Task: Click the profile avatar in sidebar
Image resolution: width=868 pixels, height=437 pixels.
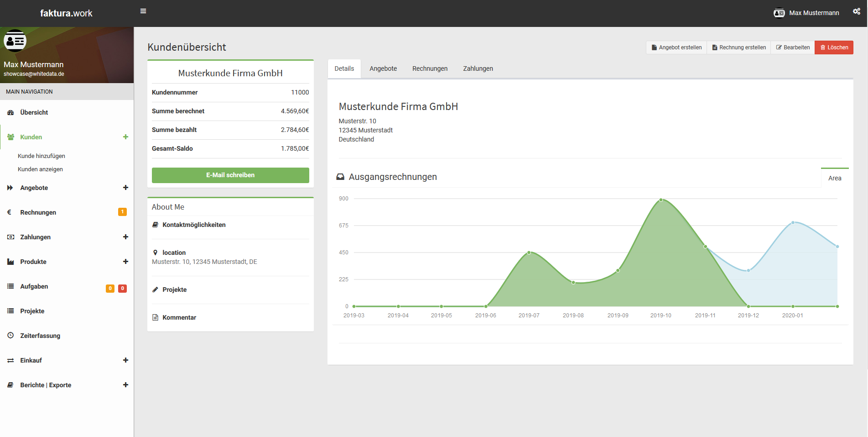Action: click(x=15, y=41)
